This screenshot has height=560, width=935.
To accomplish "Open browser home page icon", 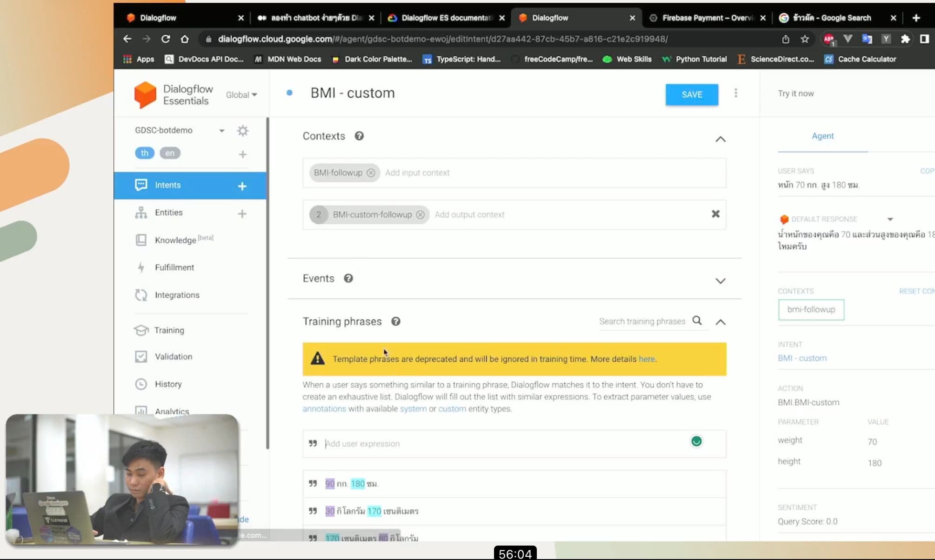I will click(185, 39).
